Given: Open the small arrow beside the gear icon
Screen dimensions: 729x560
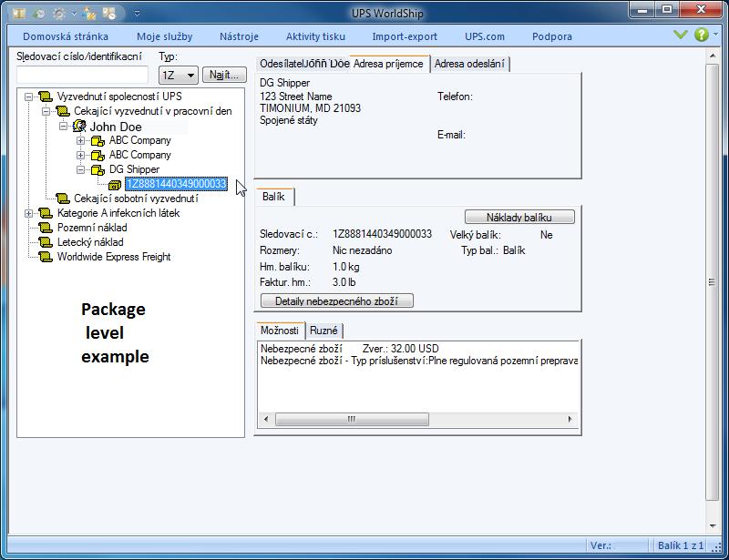Looking at the screenshot, I should (x=74, y=14).
